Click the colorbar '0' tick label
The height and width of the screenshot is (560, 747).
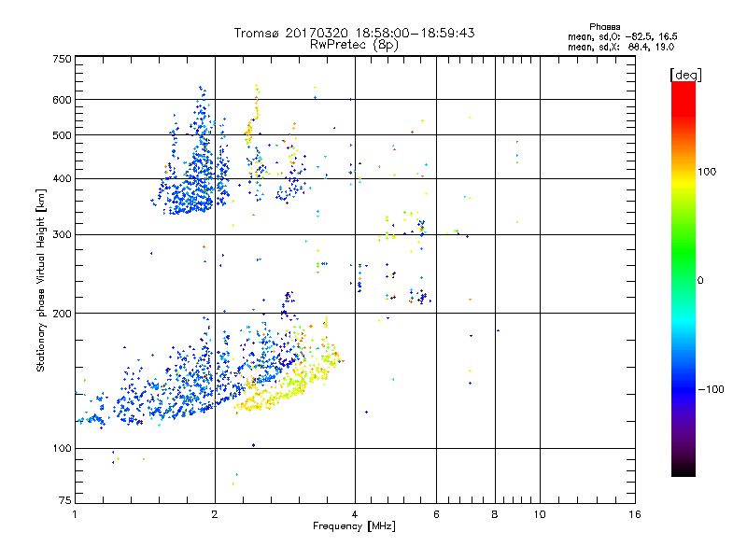point(700,281)
